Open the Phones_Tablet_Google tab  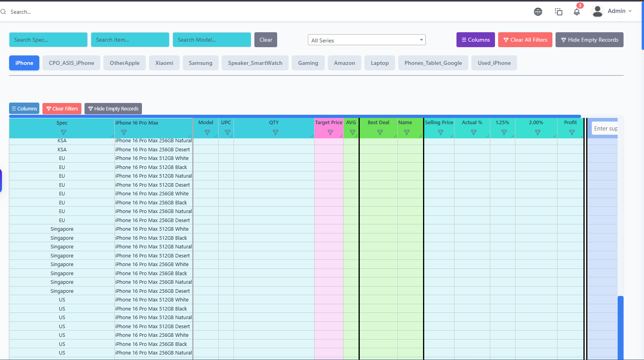[x=433, y=63]
